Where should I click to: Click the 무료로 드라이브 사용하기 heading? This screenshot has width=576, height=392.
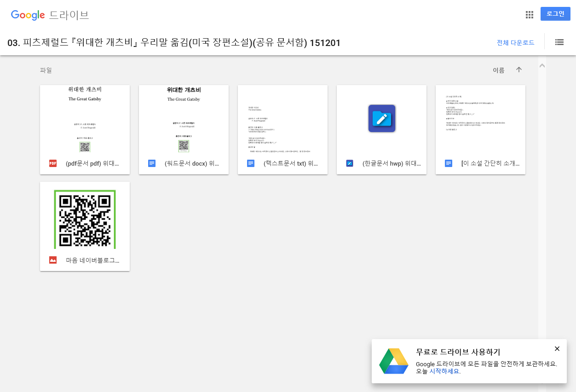point(458,352)
